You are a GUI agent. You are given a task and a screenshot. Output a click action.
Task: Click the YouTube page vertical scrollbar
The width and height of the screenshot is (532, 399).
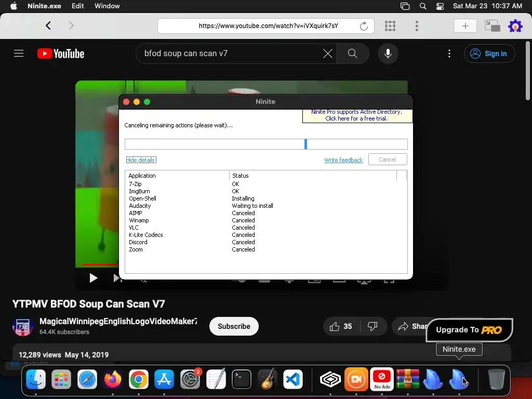coord(528,71)
